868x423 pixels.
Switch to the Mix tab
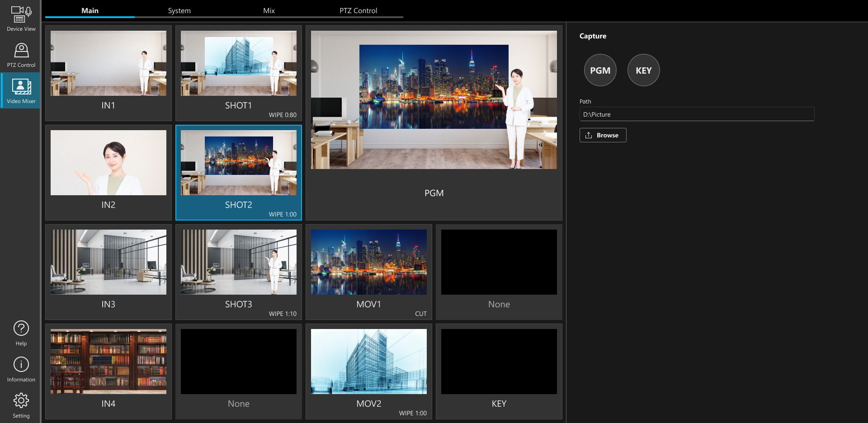[269, 10]
